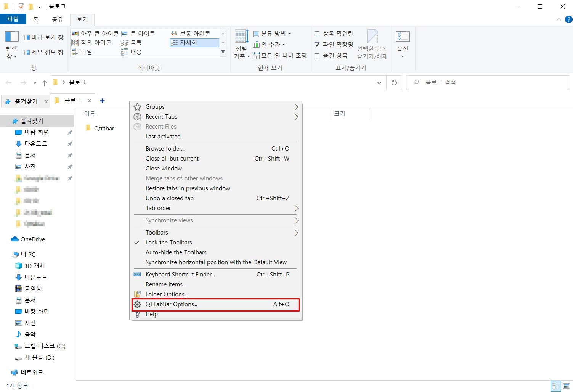Click the 블로그 검색 field

[488, 82]
